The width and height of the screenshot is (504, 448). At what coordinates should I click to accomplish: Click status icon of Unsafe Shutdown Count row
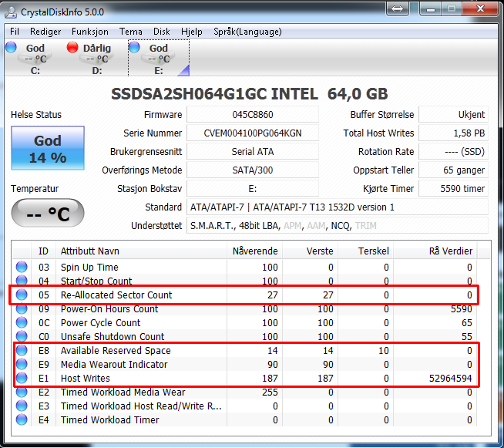(x=22, y=336)
